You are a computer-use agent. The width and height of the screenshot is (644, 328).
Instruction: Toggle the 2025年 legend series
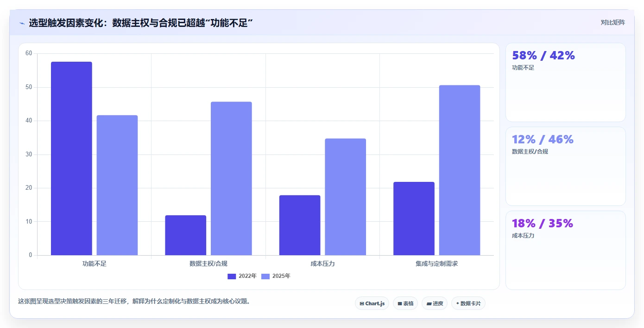click(x=276, y=276)
